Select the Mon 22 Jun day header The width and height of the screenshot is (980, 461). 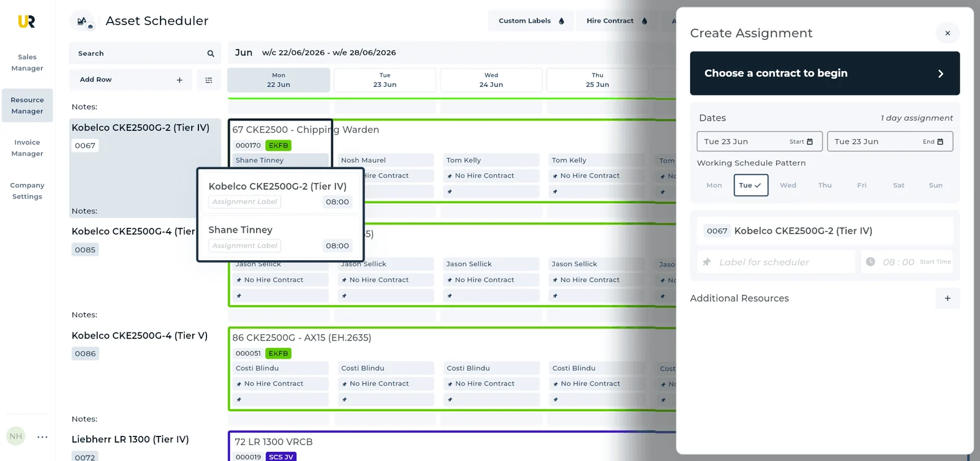(279, 80)
